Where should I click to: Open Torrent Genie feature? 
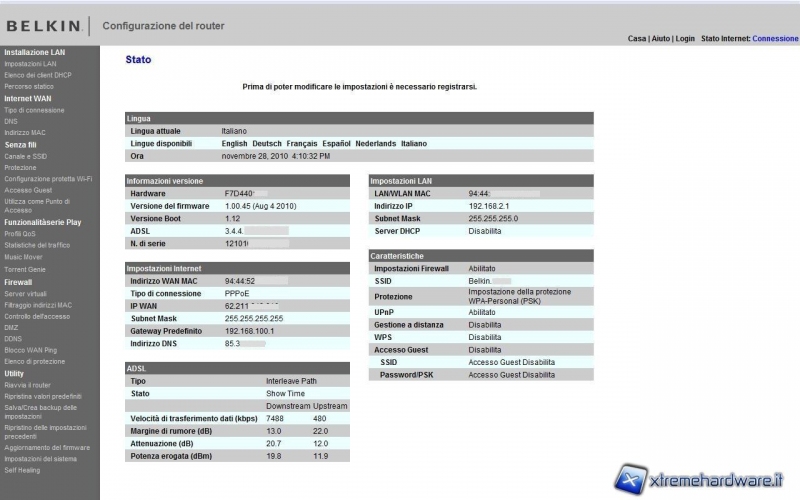(x=25, y=270)
